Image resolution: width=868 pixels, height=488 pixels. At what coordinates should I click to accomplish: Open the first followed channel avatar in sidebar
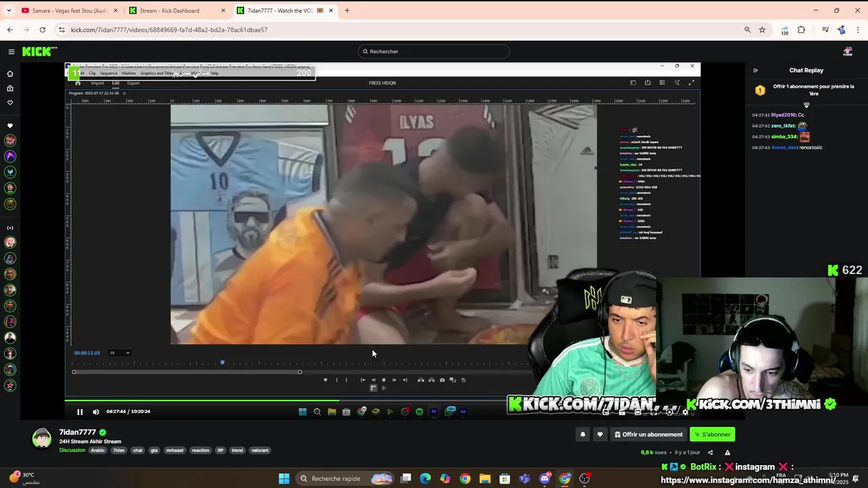(x=10, y=140)
